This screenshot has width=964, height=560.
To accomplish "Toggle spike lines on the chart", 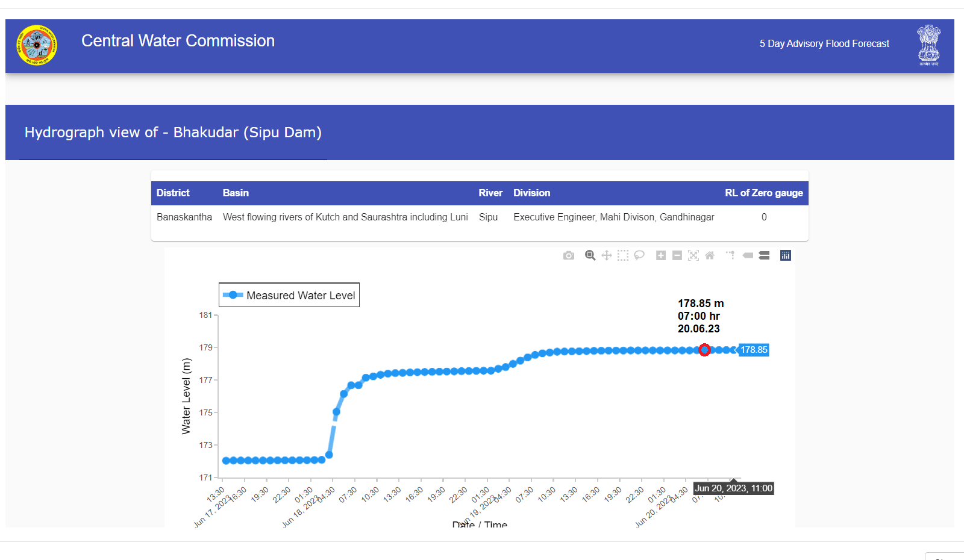I will tap(731, 256).
